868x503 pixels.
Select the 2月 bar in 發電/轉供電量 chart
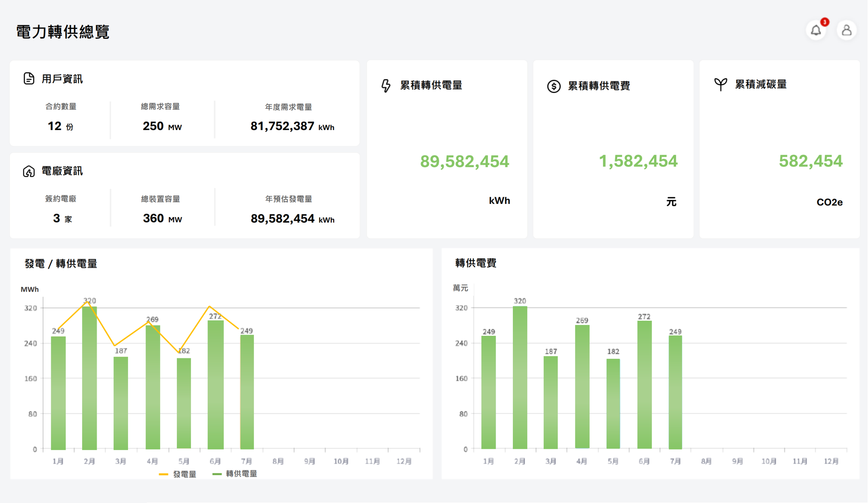(x=89, y=378)
